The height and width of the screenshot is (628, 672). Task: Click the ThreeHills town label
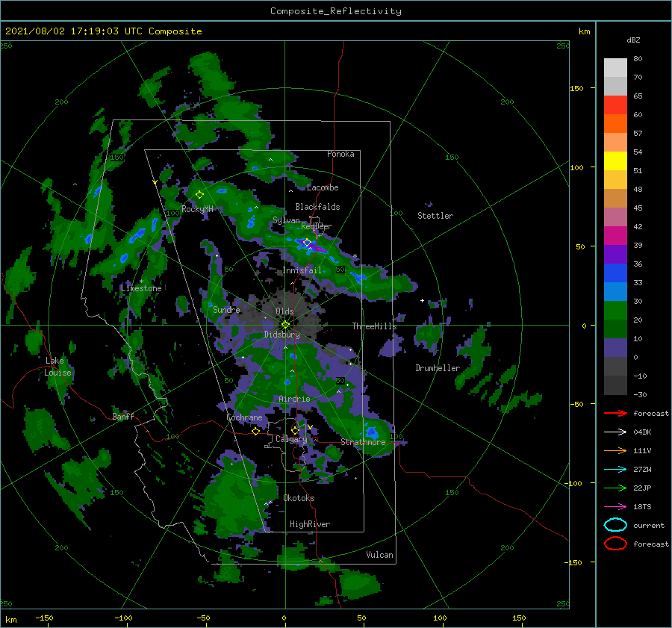[x=375, y=326]
